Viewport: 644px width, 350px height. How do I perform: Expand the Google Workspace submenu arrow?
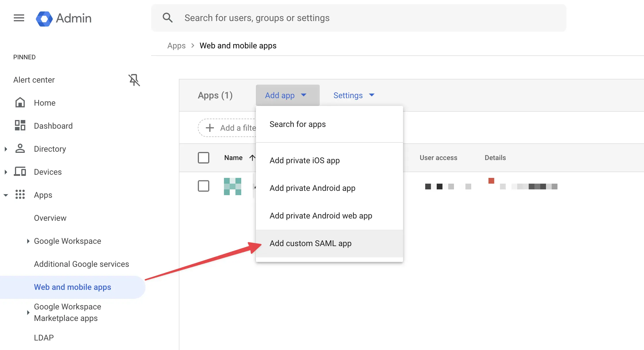pyautogui.click(x=28, y=241)
